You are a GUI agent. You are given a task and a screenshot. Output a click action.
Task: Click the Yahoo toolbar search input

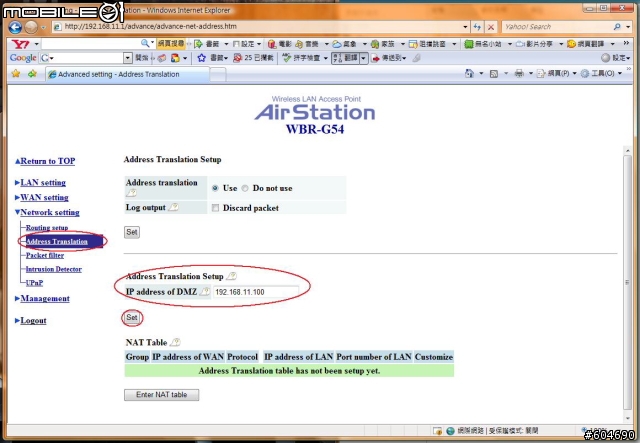[x=91, y=44]
